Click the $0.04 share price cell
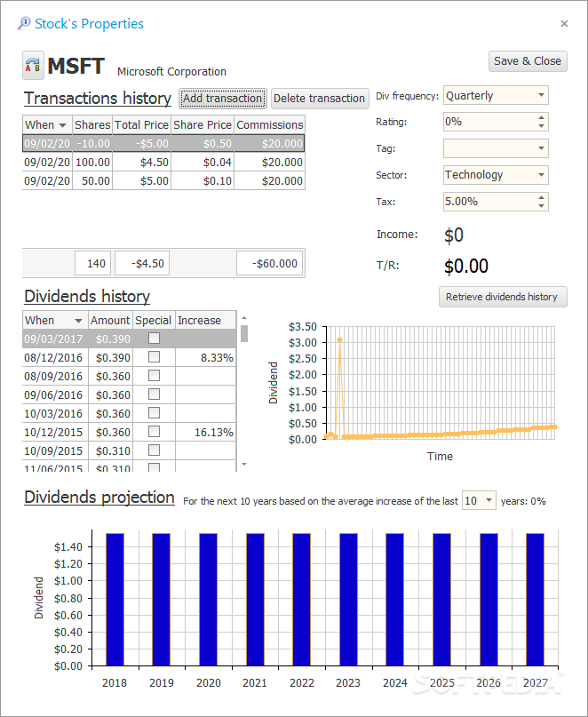Image resolution: width=588 pixels, height=717 pixels. click(x=203, y=163)
